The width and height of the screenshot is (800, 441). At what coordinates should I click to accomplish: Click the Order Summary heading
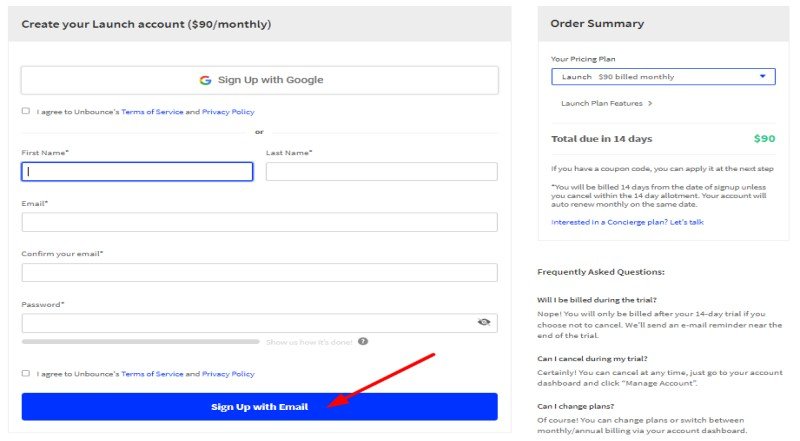(597, 23)
